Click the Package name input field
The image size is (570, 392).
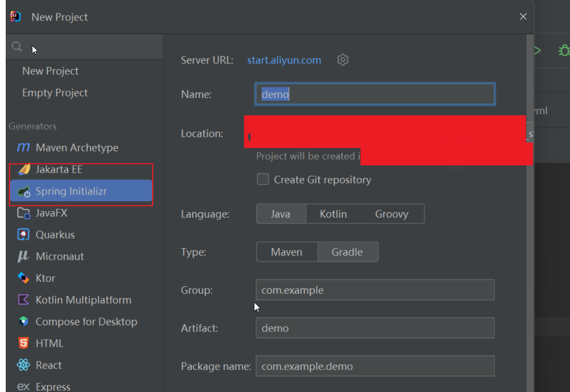click(375, 366)
